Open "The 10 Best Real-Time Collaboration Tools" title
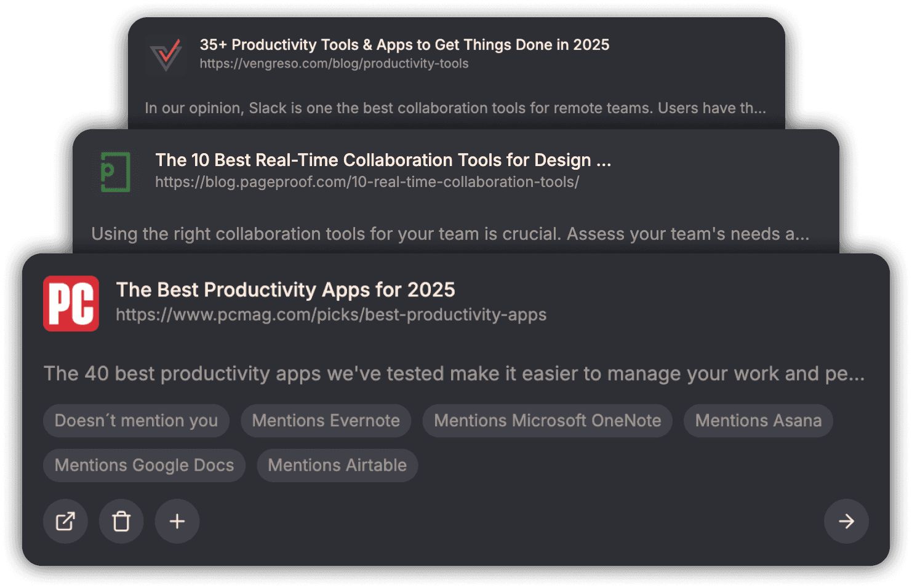This screenshot has width=912, height=588. click(383, 160)
